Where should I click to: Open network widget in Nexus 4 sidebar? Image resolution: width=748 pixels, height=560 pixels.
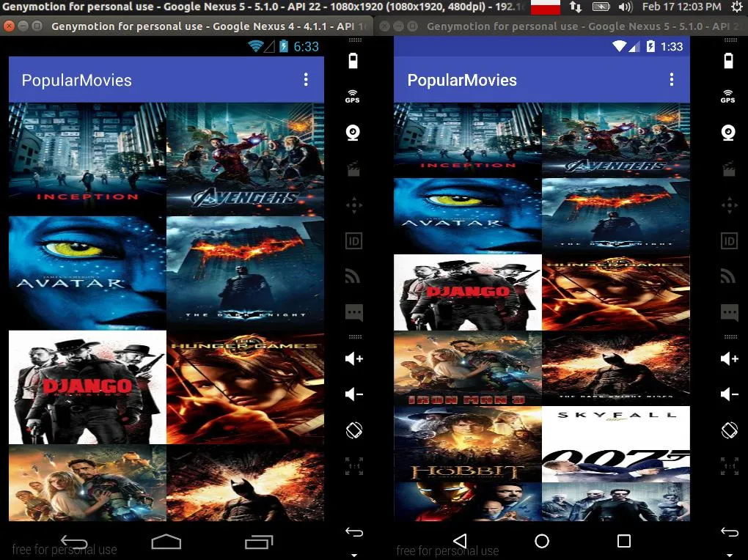point(353,276)
